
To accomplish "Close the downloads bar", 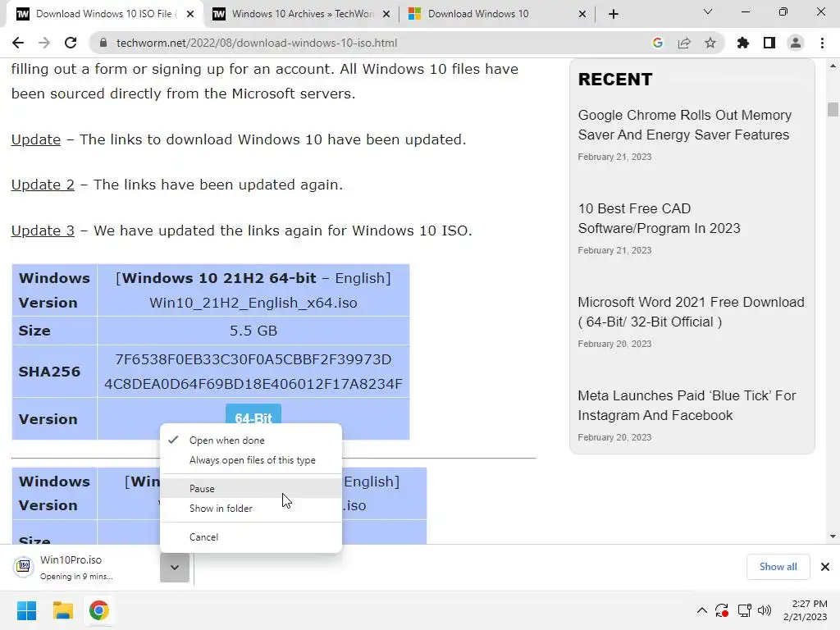I will pos(825,567).
